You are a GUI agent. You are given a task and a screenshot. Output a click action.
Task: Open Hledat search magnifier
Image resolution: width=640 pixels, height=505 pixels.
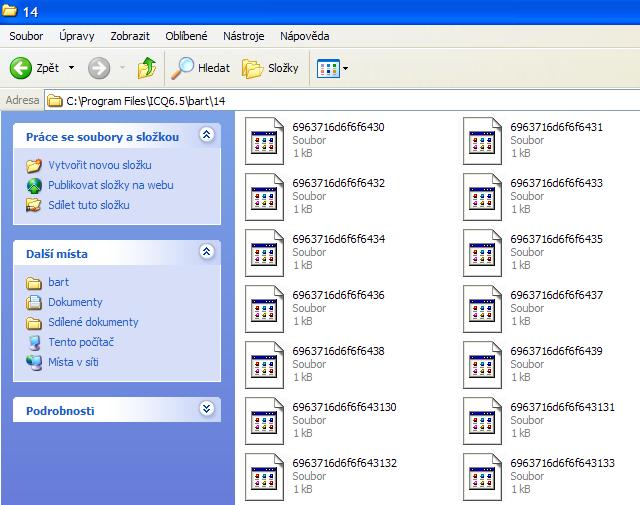[x=182, y=68]
